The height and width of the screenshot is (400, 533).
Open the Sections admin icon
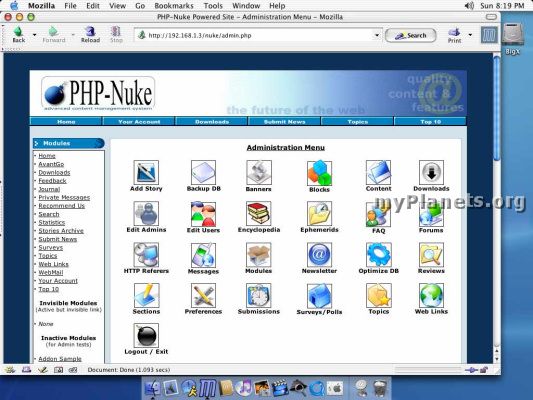[x=146, y=295]
